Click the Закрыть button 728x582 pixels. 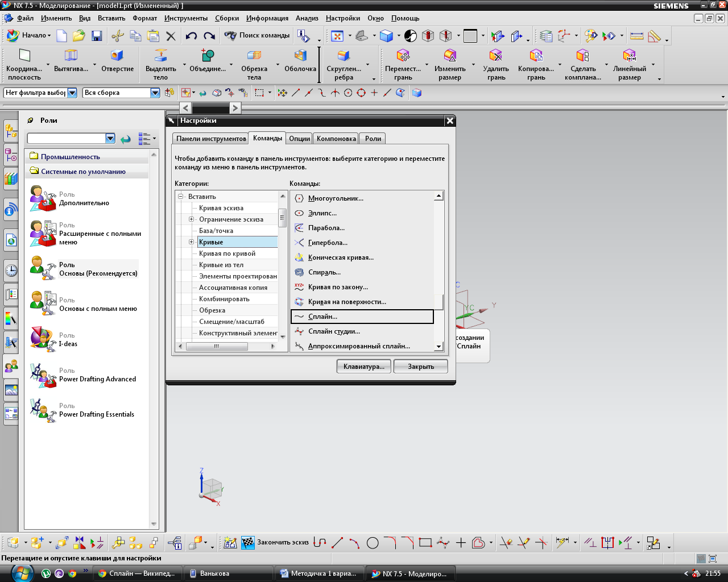pyautogui.click(x=421, y=367)
